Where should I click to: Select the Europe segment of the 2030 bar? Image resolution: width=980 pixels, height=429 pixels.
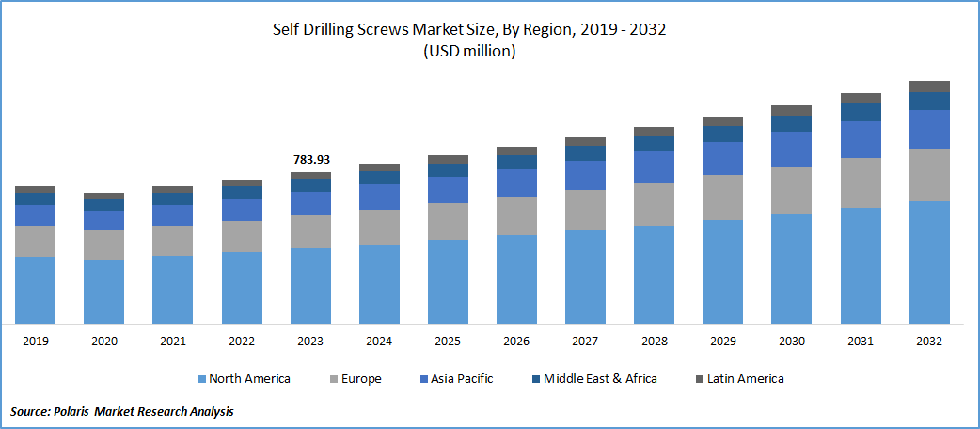(x=791, y=190)
